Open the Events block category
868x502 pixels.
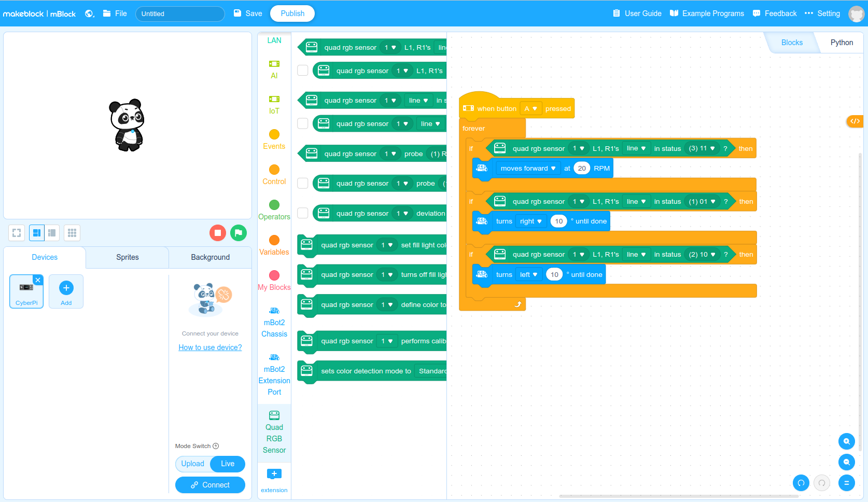274,140
